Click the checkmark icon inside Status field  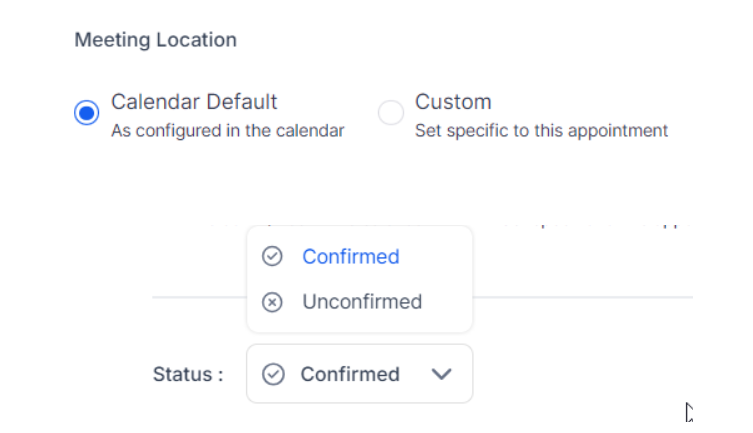[272, 374]
